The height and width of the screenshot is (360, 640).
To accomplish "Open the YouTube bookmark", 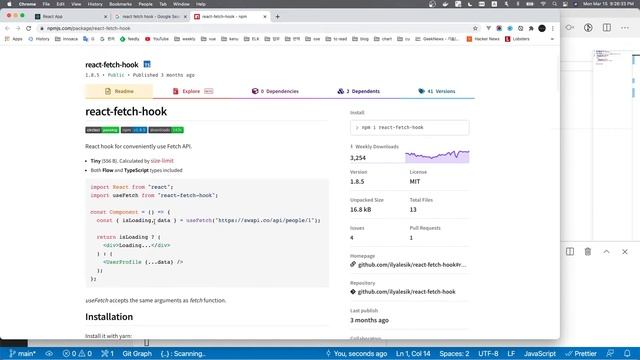I will point(157,39).
